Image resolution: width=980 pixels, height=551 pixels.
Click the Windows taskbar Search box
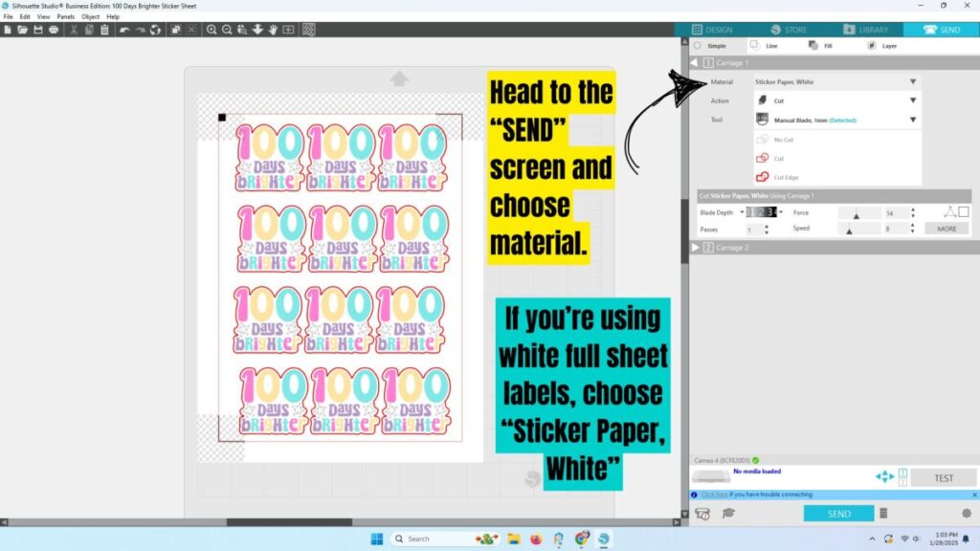432,539
